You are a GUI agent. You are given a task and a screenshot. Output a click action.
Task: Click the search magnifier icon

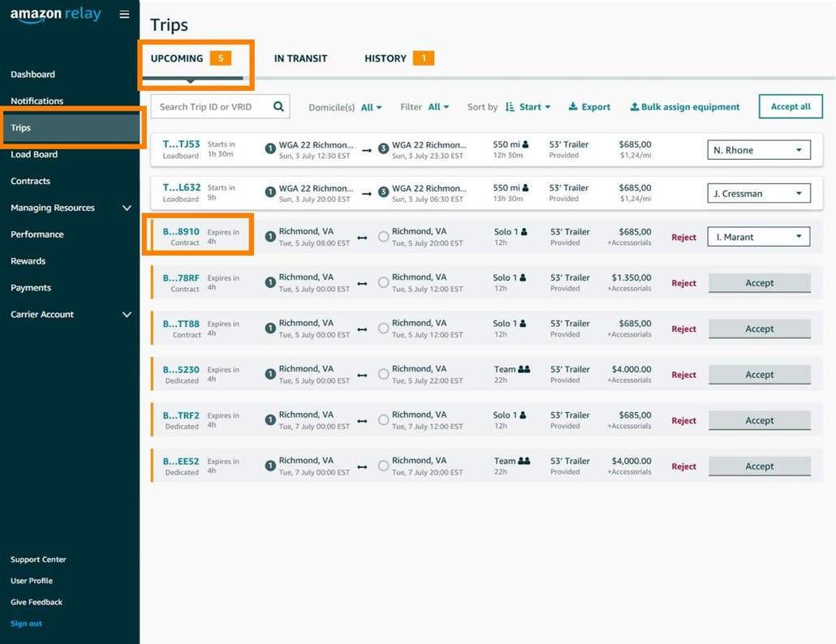click(x=278, y=106)
